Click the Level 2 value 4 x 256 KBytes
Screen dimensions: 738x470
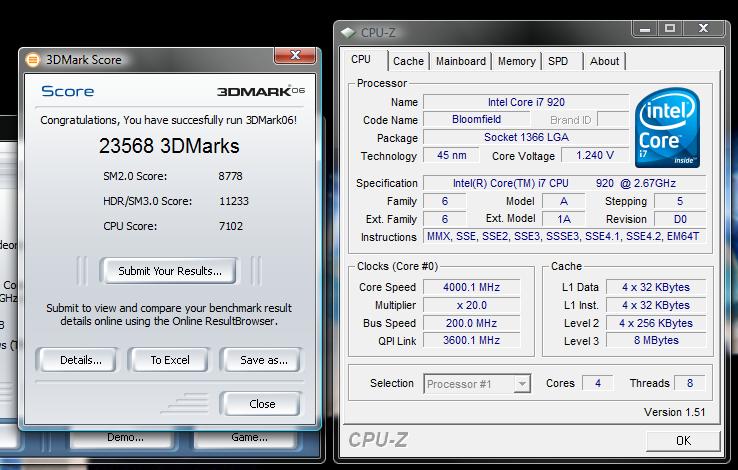pos(656,323)
